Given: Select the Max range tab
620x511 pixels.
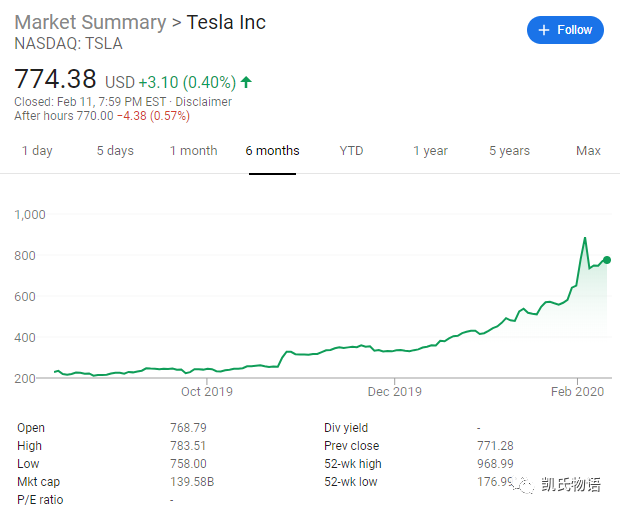Looking at the screenshot, I should click(588, 151).
